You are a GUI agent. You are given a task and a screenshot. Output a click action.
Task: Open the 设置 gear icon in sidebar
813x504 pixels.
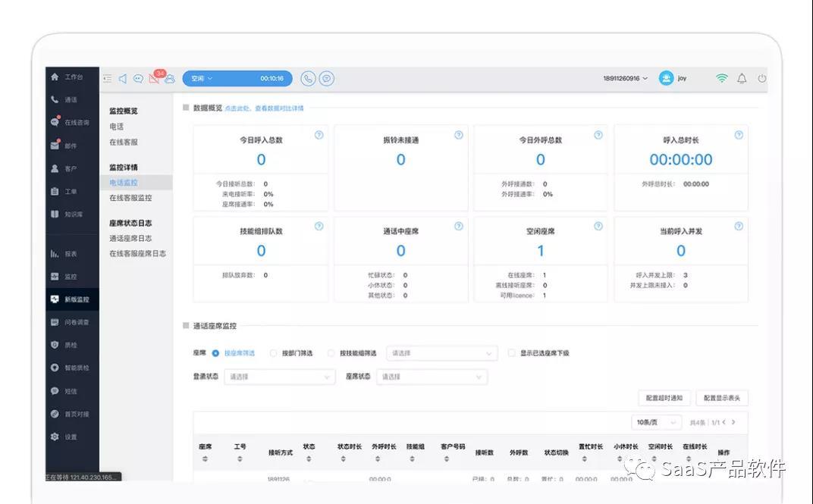[x=55, y=437]
